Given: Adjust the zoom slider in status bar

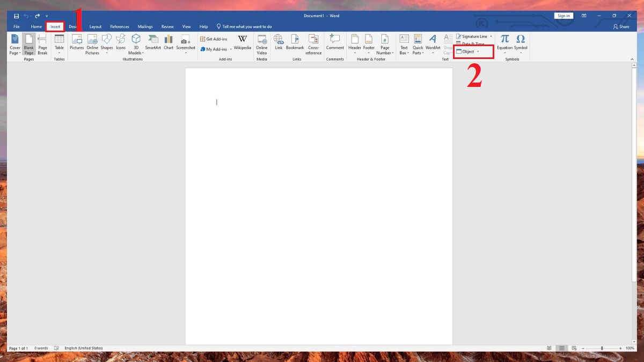Looking at the screenshot, I should 602,348.
